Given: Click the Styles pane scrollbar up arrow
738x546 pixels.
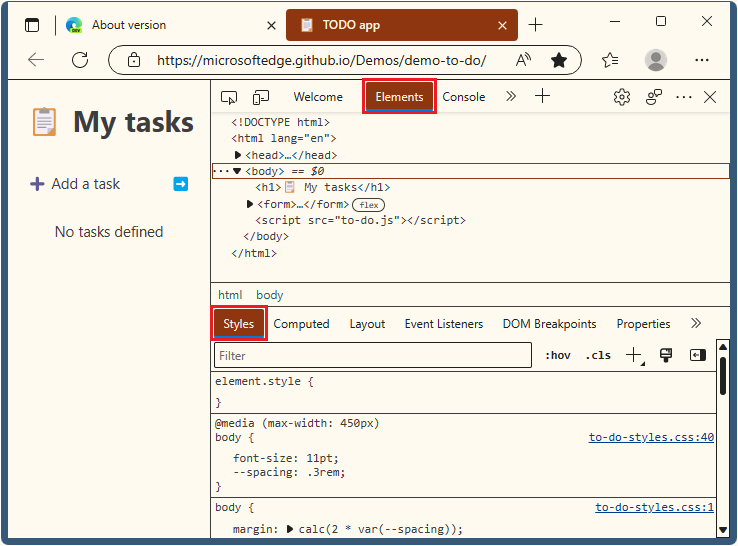Looking at the screenshot, I should coord(723,346).
